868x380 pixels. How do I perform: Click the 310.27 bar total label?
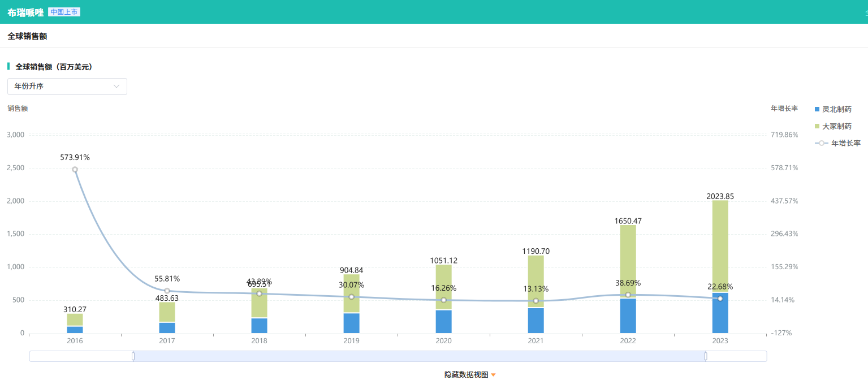tap(75, 309)
